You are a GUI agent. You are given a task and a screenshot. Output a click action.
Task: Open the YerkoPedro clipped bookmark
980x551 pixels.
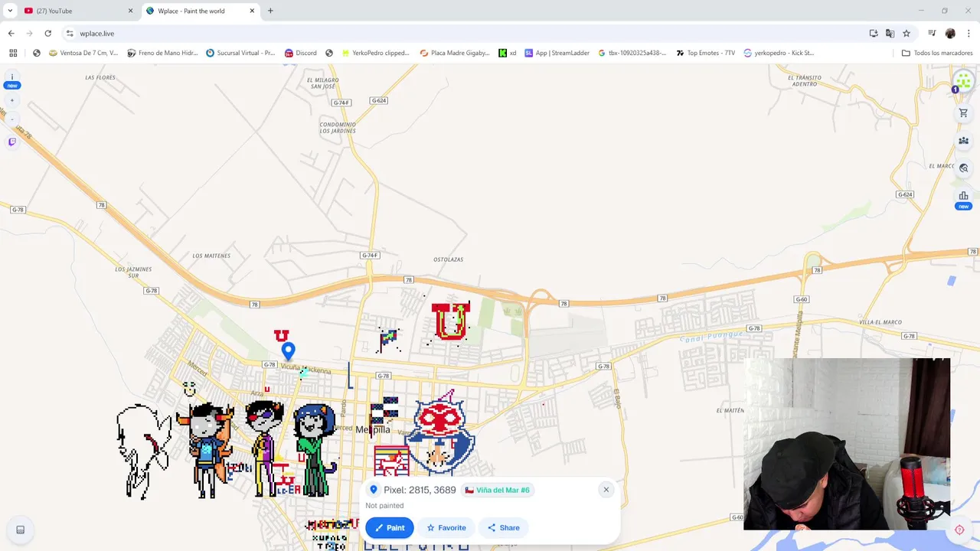(x=375, y=53)
